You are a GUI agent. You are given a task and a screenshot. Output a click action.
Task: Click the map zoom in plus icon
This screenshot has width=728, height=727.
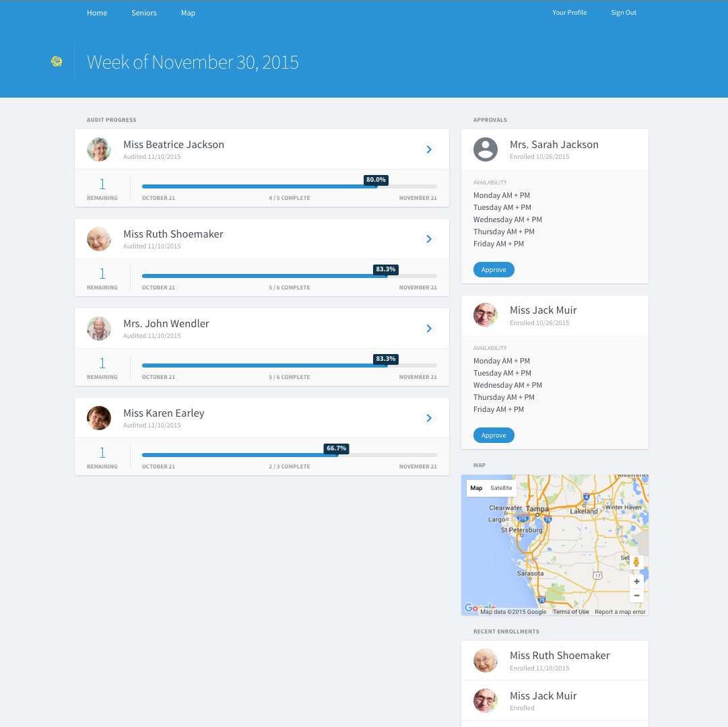pyautogui.click(x=636, y=582)
